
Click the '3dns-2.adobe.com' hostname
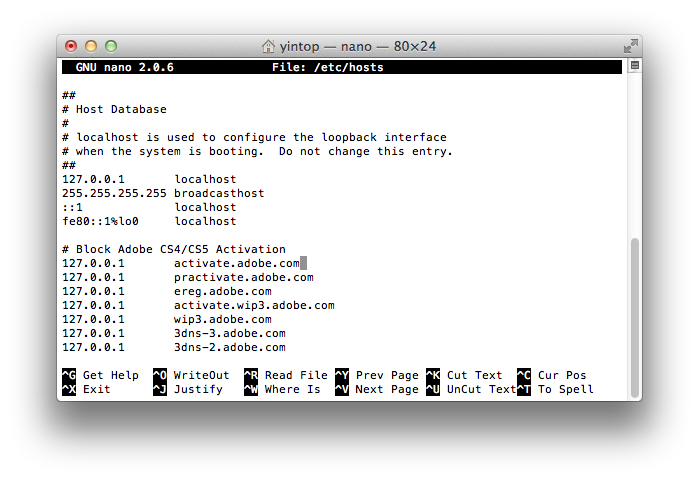pos(230,348)
